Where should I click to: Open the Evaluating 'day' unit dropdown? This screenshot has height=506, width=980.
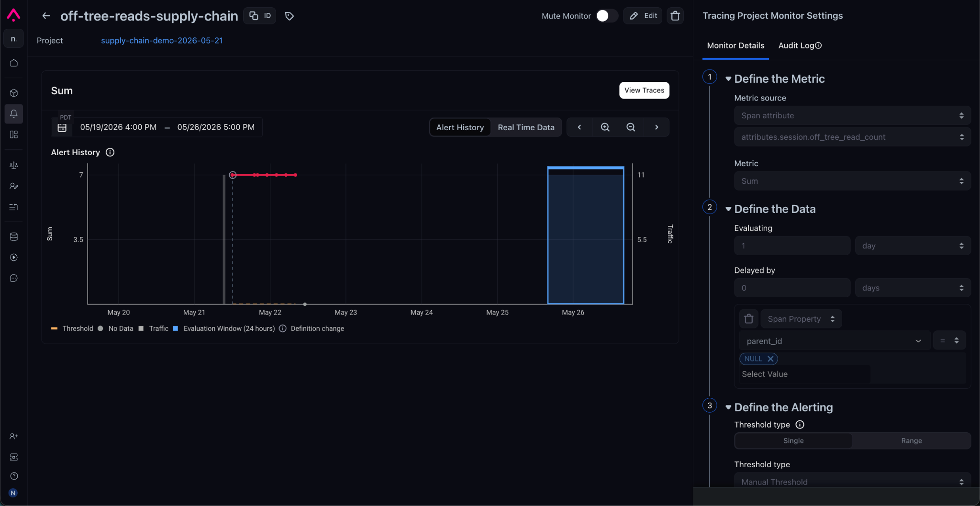(913, 246)
